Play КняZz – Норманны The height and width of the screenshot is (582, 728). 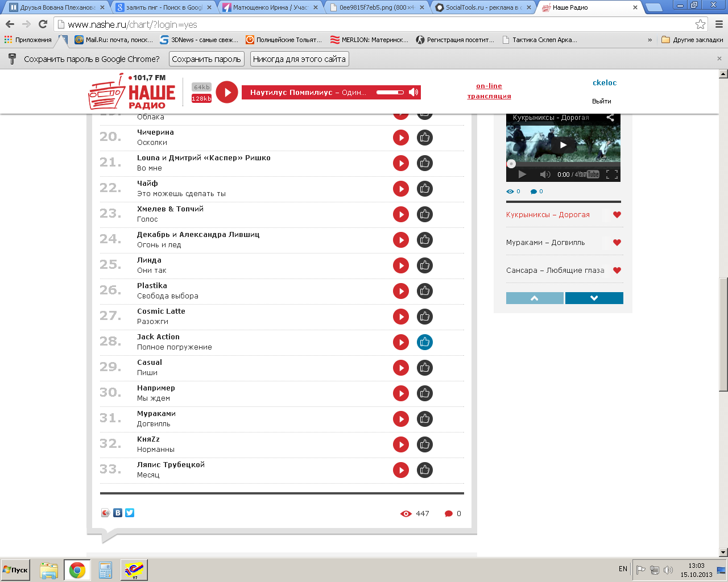(401, 444)
